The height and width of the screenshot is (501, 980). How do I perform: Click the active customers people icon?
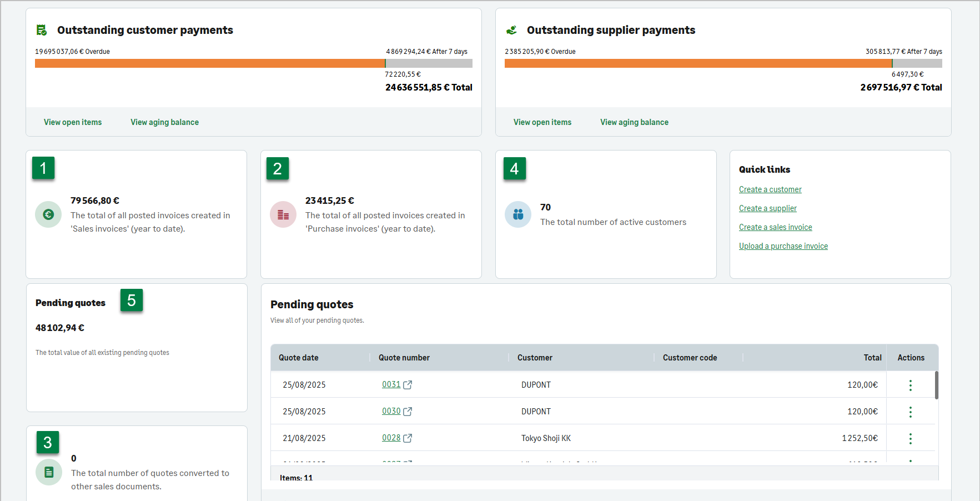click(518, 214)
